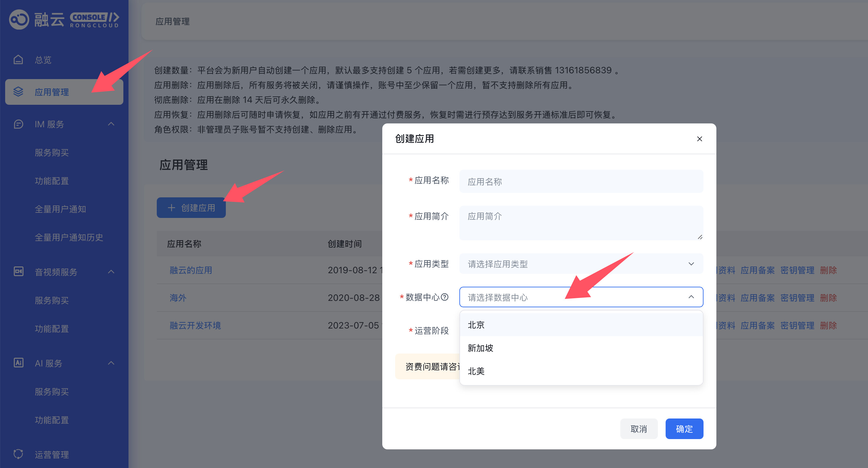Click the help icon next to 数据中心
868x468 pixels.
[x=445, y=297]
